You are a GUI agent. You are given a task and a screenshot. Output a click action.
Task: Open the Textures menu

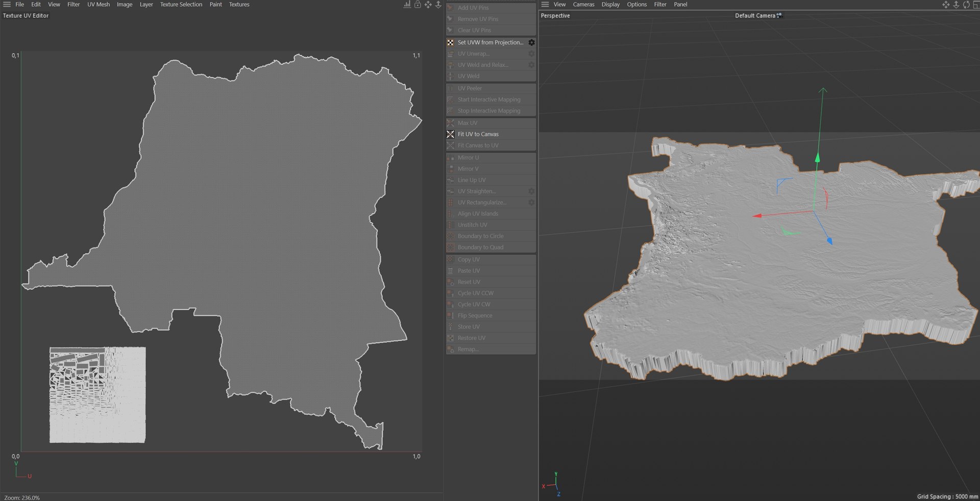click(x=239, y=4)
